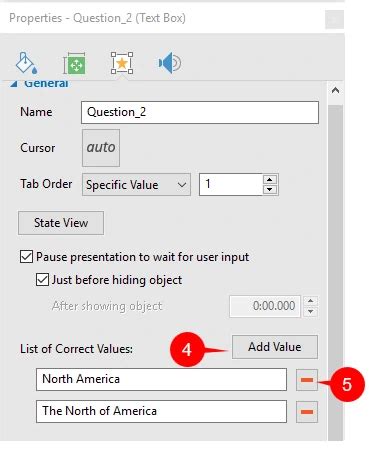Collapse the General section
The width and height of the screenshot is (369, 453).
coord(13,84)
